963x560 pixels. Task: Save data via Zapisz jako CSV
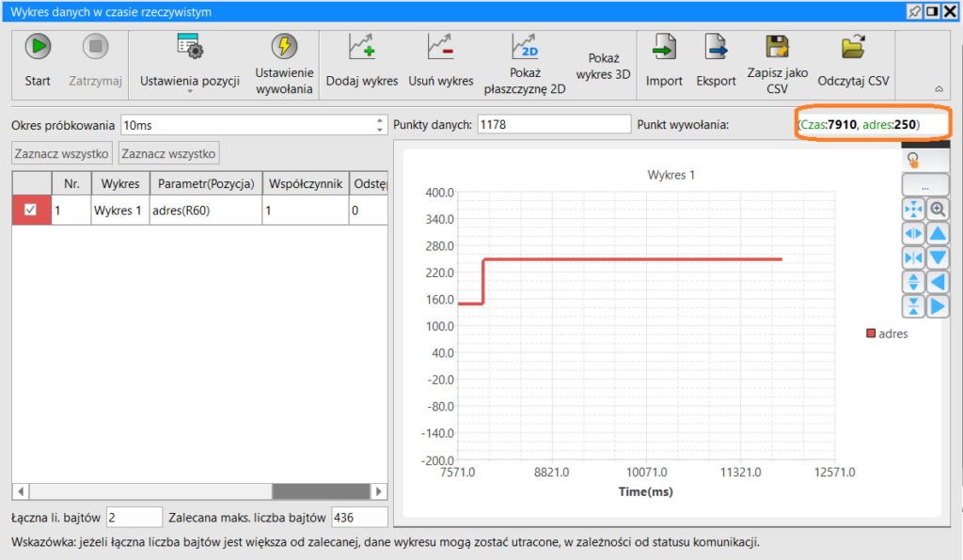click(777, 64)
